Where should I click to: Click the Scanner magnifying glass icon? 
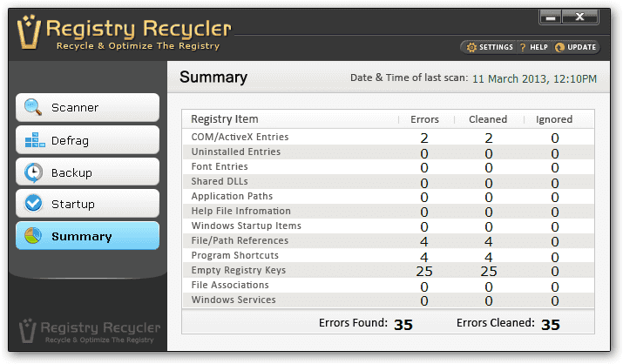click(33, 107)
